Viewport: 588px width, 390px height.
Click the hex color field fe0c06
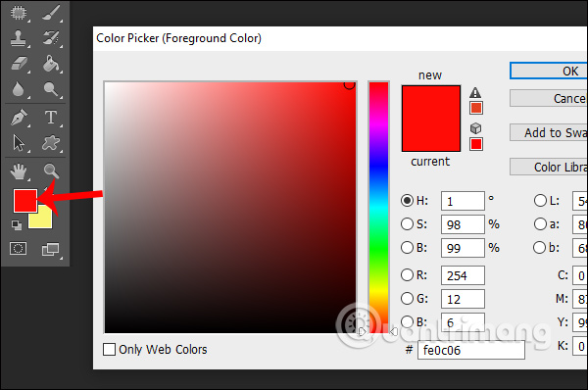tap(471, 350)
